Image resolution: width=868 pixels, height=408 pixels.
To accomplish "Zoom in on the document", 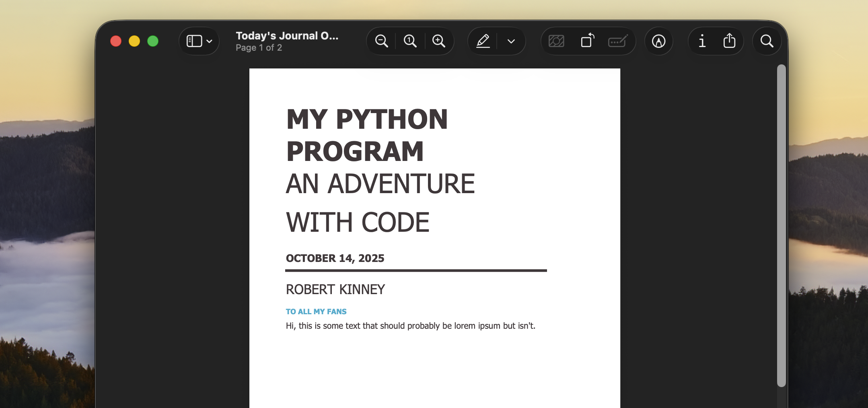I will click(x=438, y=41).
